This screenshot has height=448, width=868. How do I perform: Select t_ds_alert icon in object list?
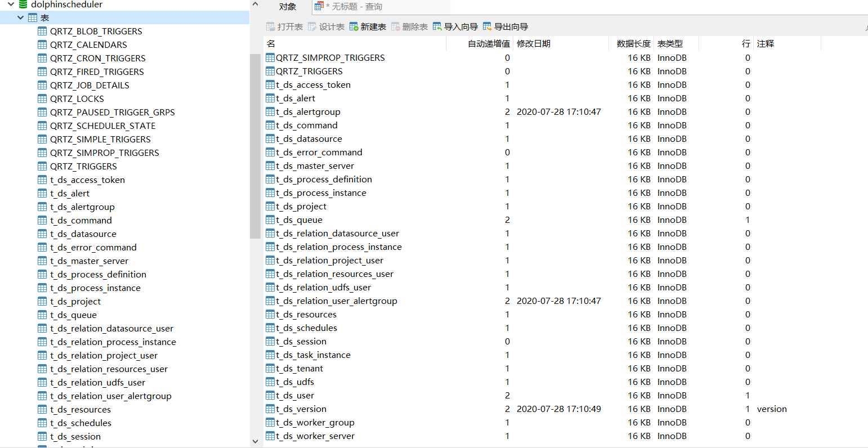click(x=270, y=98)
